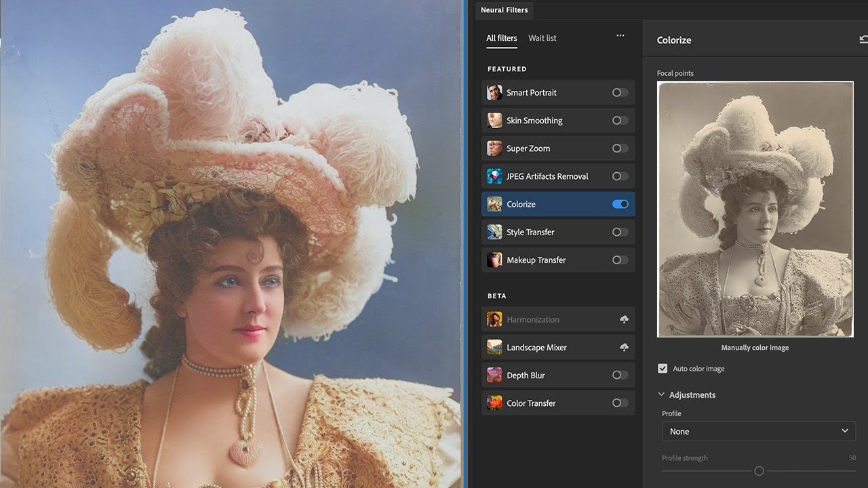Click the Makeup Transfer filter icon
This screenshot has width=868, height=488.
point(494,260)
